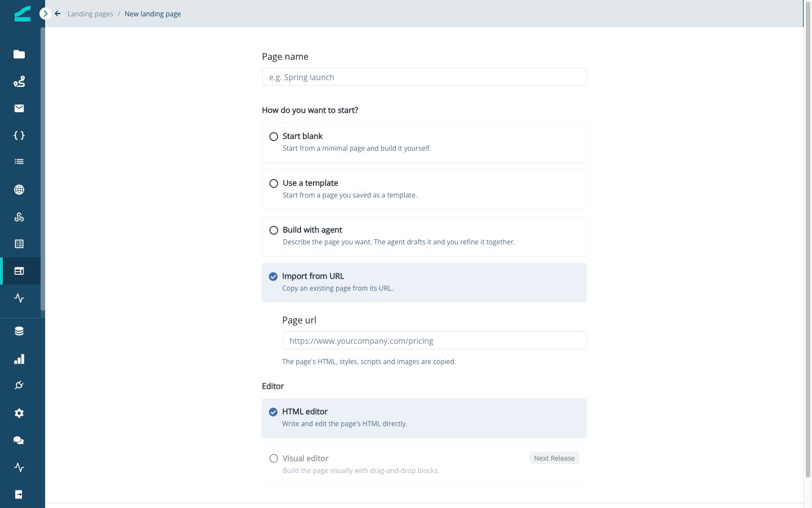Open the pulse icon between chat and logout icons

pos(19,467)
